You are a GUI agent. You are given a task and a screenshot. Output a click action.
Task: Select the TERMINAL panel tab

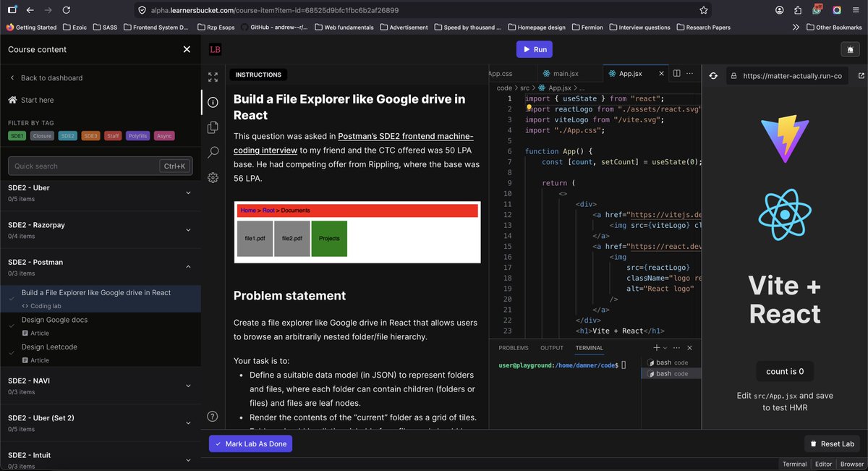click(590, 348)
